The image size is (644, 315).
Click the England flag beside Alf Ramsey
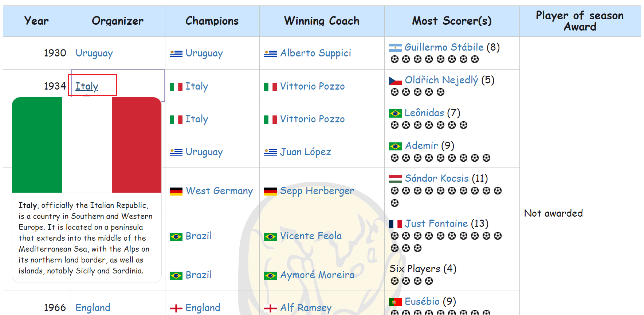(270, 308)
